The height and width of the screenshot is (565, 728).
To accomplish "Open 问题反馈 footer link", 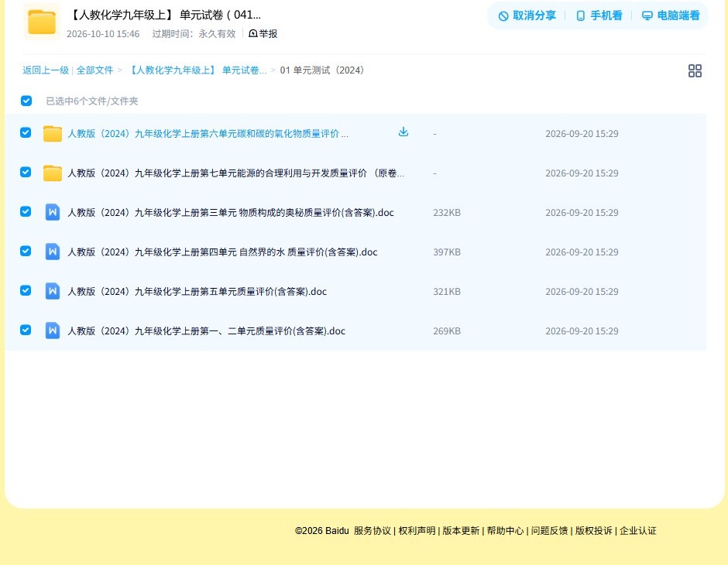I will 549,531.
